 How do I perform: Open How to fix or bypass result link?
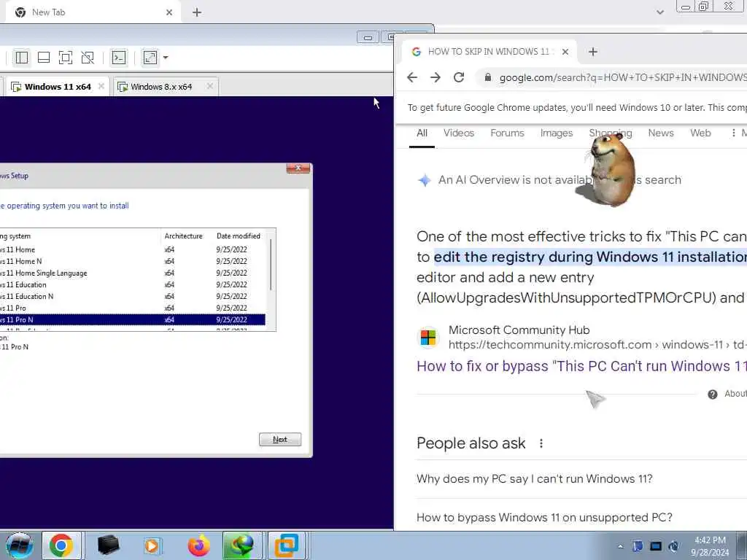tap(581, 366)
